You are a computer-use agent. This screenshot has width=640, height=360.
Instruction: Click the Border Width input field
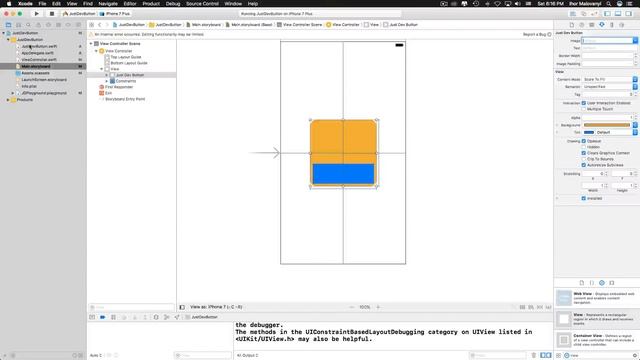tap(608, 56)
